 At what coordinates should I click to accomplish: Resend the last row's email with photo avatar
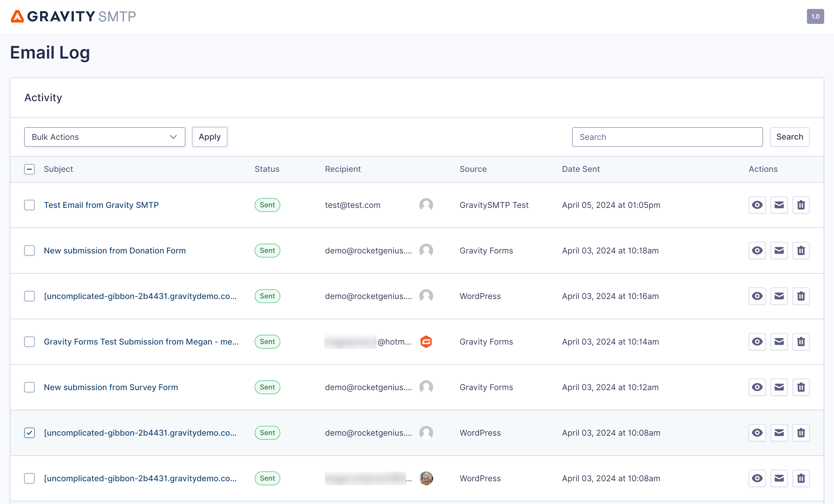click(x=779, y=478)
